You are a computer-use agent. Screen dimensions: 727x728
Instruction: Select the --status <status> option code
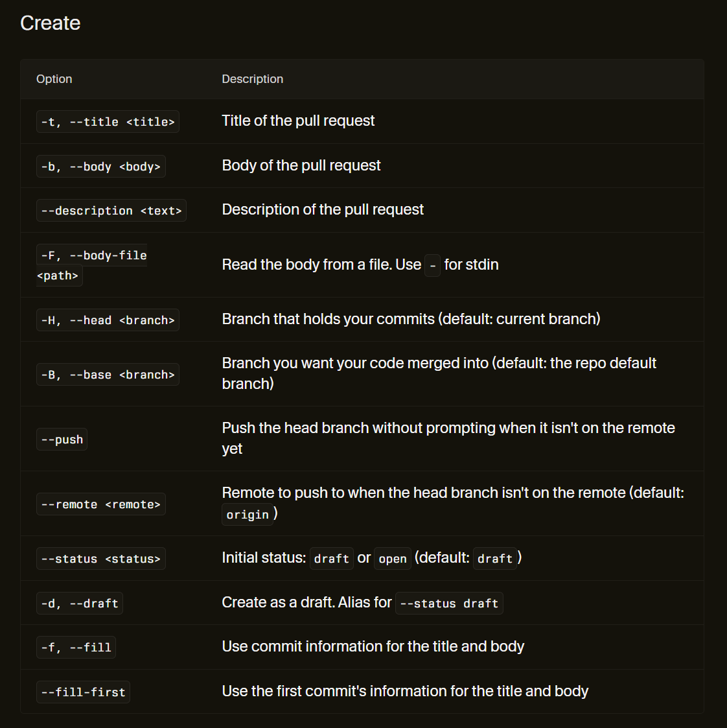coord(100,559)
